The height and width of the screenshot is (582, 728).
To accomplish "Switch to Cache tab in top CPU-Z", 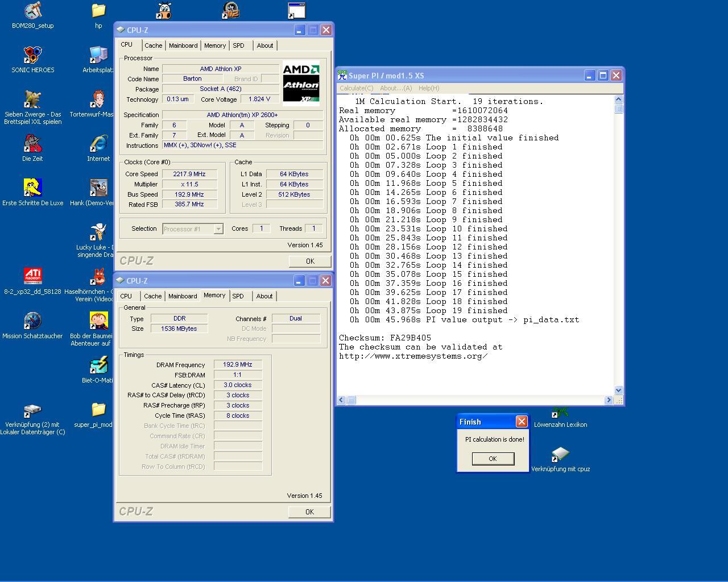I will point(153,45).
